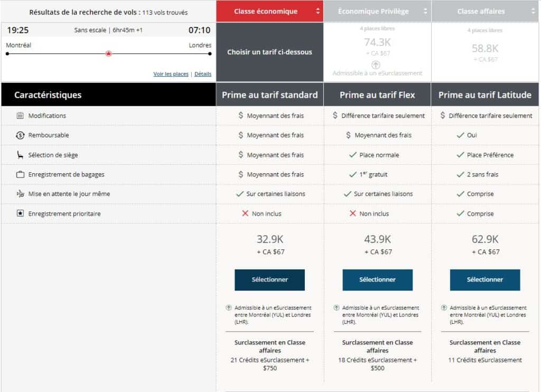This screenshot has width=541, height=392.
Task: Click the priority check-in star icon
Action: point(20,213)
